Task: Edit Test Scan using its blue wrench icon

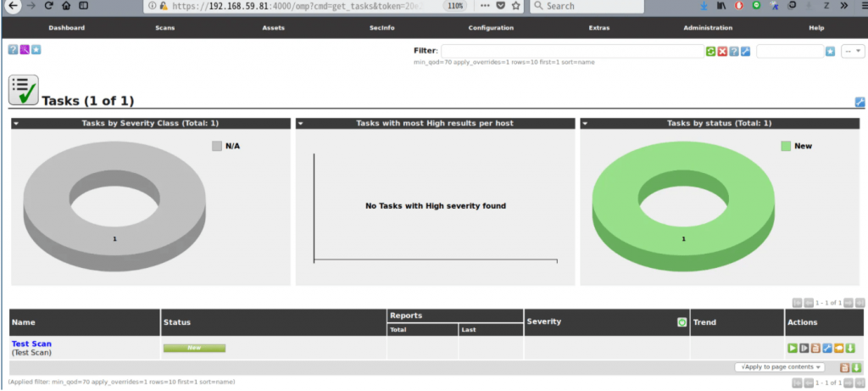Action: 827,348
